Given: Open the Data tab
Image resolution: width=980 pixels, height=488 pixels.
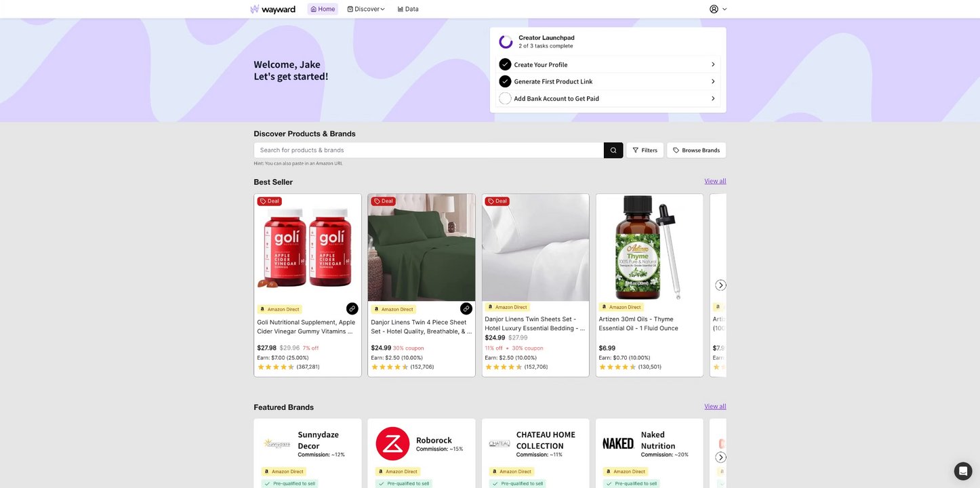Looking at the screenshot, I should [x=408, y=9].
